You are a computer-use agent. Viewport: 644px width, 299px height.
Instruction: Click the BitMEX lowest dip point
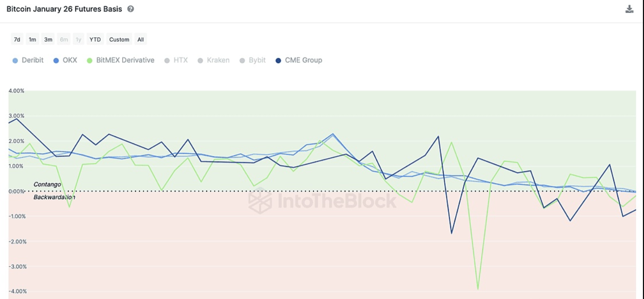(x=478, y=289)
